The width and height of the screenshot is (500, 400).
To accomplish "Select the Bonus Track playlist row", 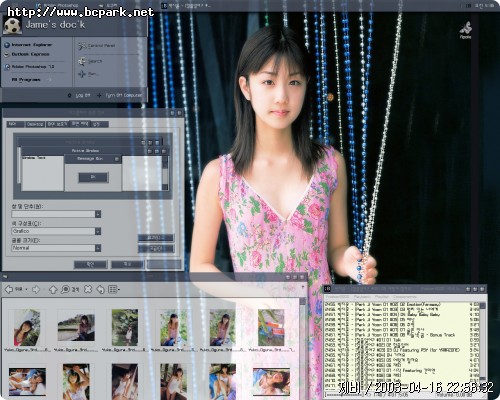I will coord(402,335).
